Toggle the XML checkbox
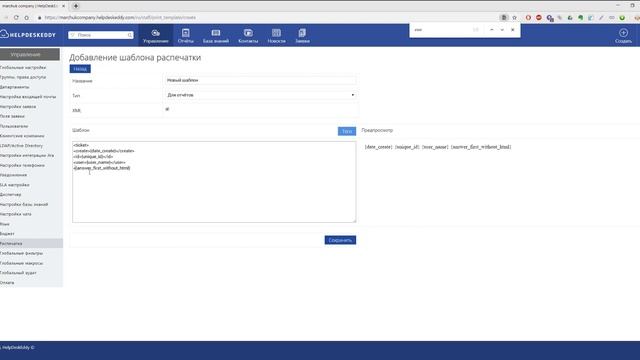 click(167, 109)
